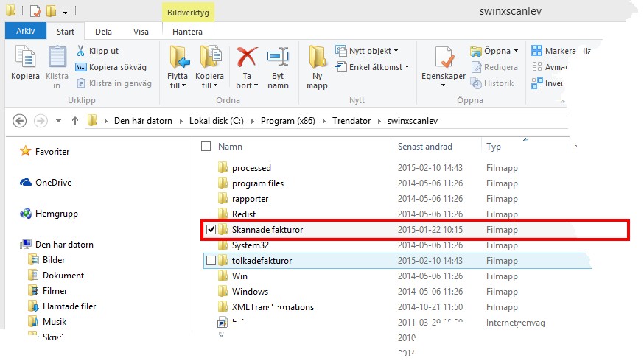Toggle the select-all checkbox beside Namn

tap(206, 146)
